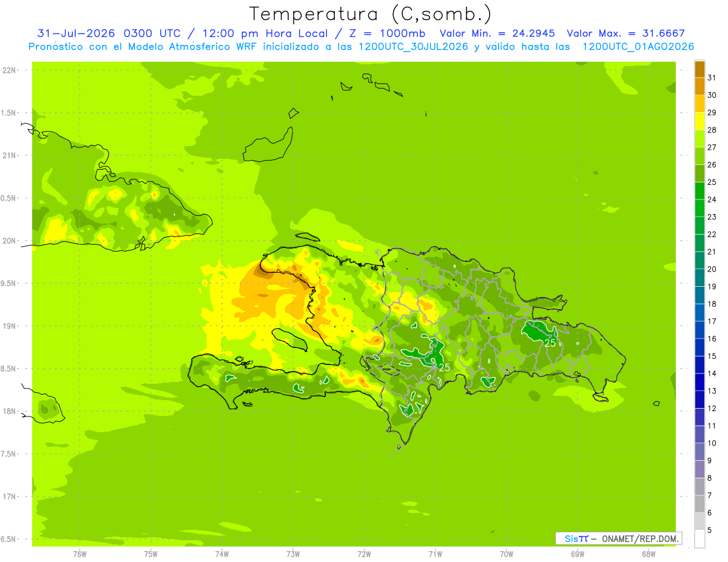The height and width of the screenshot is (562, 728).
Task: Click the '68W' longitude axis label
Action: click(649, 554)
